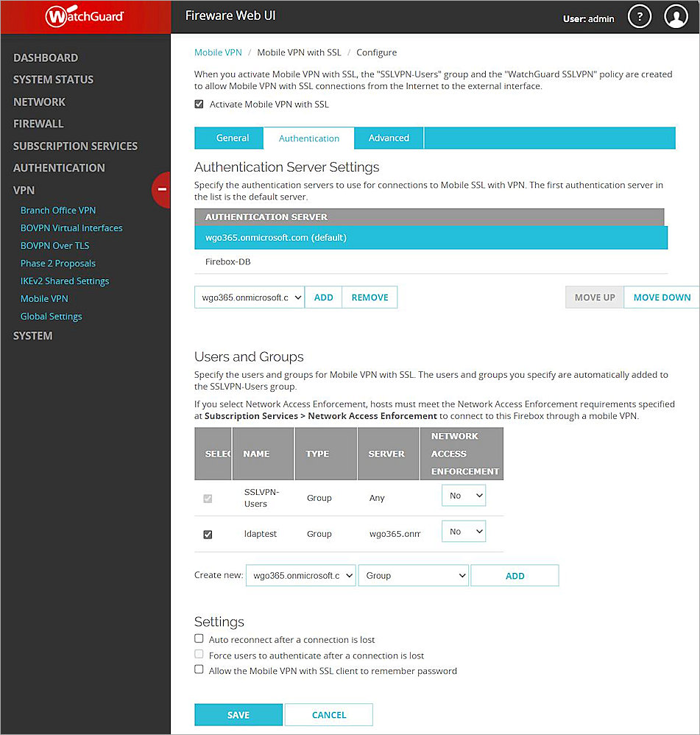Click the SAVE button
Image resolution: width=700 pixels, height=735 pixels.
[x=238, y=714]
